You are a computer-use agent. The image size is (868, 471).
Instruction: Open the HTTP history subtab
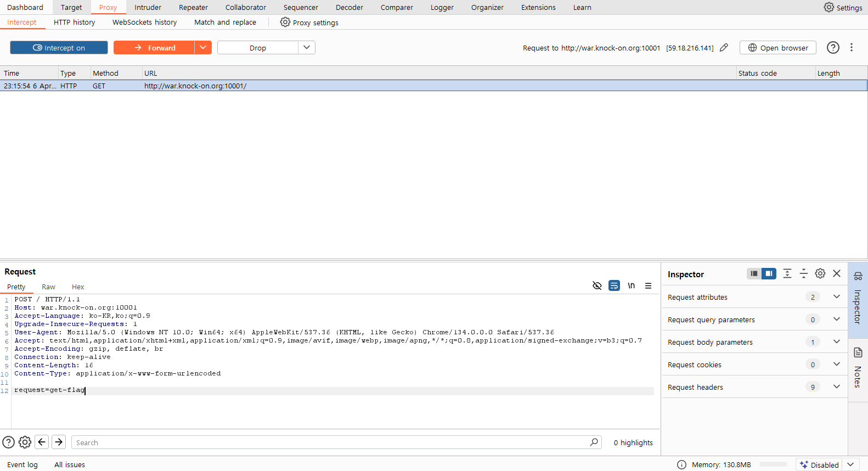74,22
